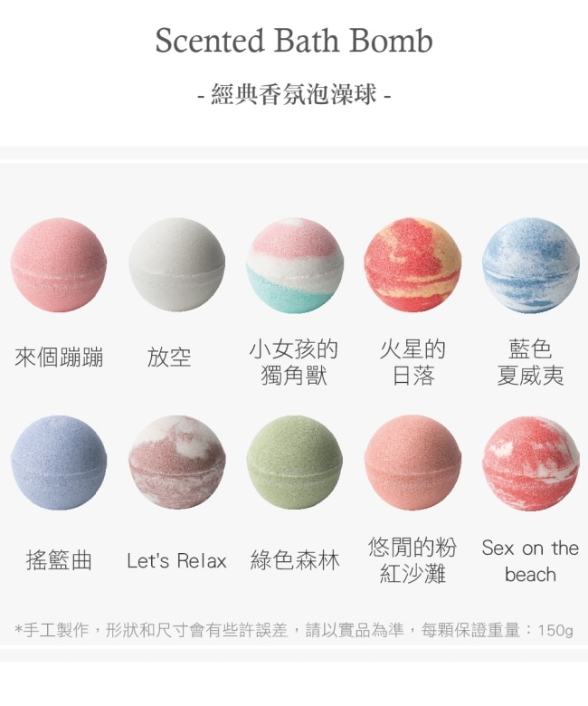Click the red-white Sex on the beach bomb
588x706 pixels.
coord(530,463)
